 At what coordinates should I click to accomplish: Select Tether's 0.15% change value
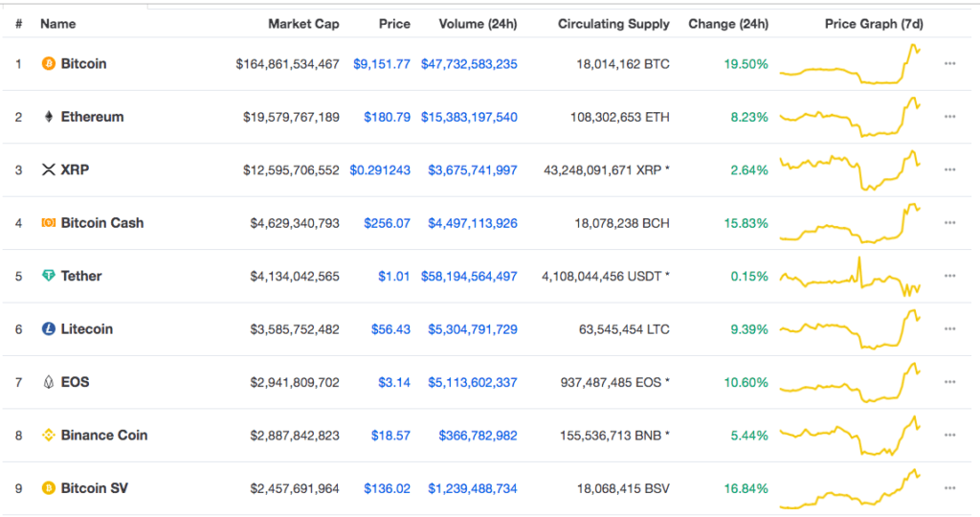point(749,276)
